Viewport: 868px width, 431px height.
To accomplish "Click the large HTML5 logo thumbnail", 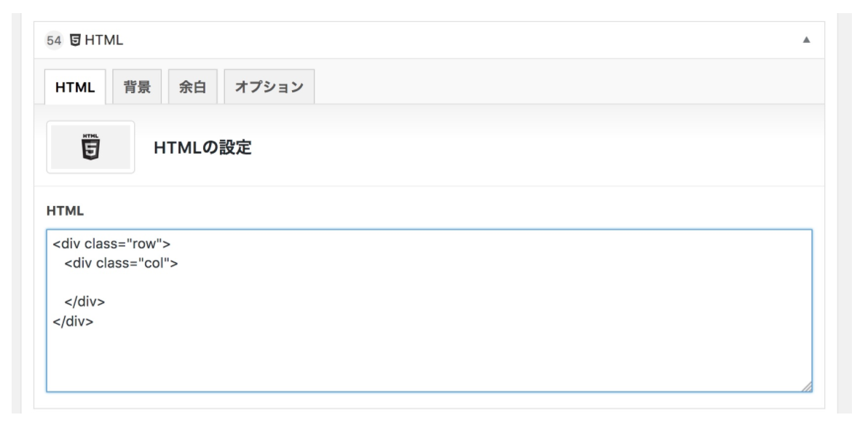I will point(90,147).
